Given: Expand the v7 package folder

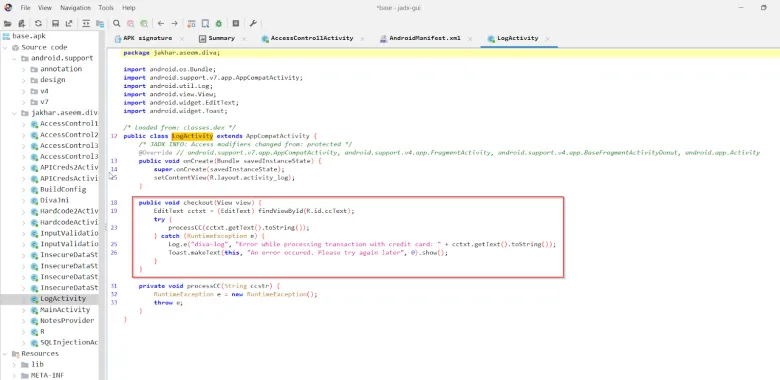Looking at the screenshot, I should 23,102.
